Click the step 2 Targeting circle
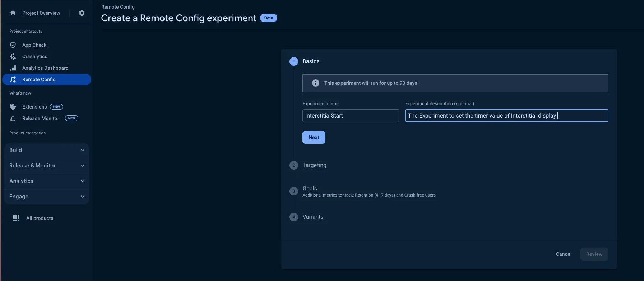 pos(294,165)
